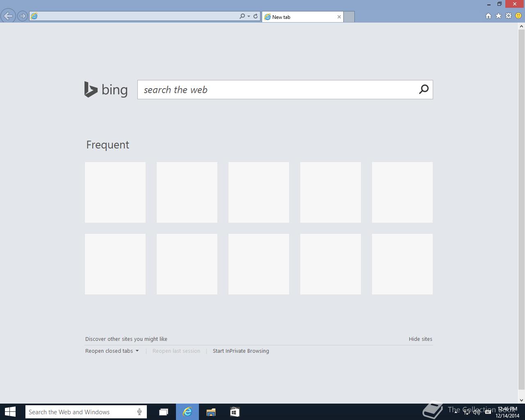Open the Action Center notifications icon

[x=488, y=412]
